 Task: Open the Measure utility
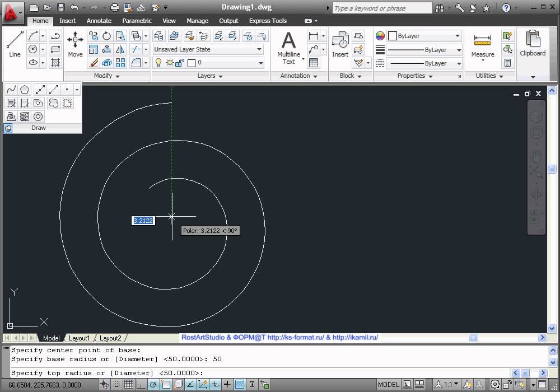click(483, 46)
